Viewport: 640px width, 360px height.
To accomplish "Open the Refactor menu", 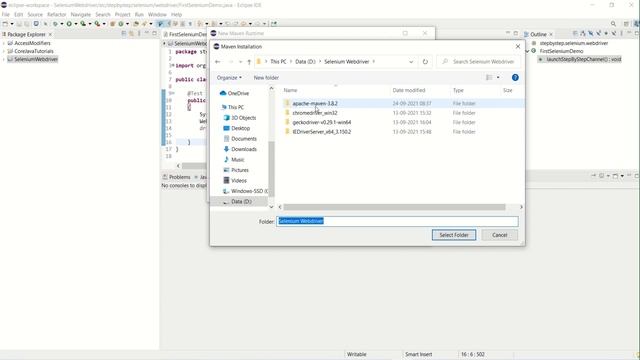I will (x=57, y=14).
